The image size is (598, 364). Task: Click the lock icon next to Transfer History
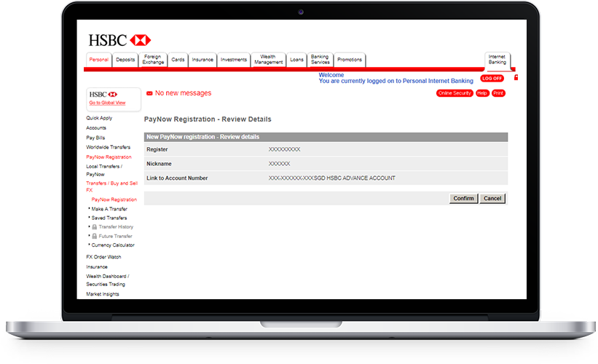[x=94, y=227]
